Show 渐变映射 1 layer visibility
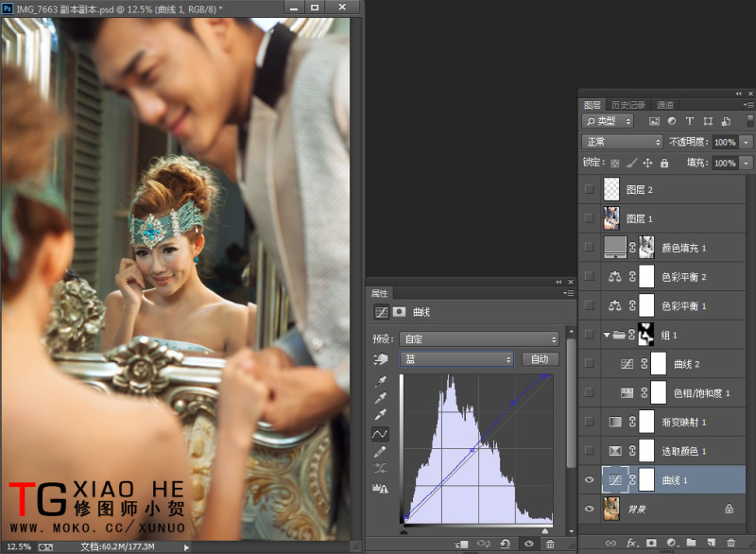The image size is (756, 554). coord(589,422)
